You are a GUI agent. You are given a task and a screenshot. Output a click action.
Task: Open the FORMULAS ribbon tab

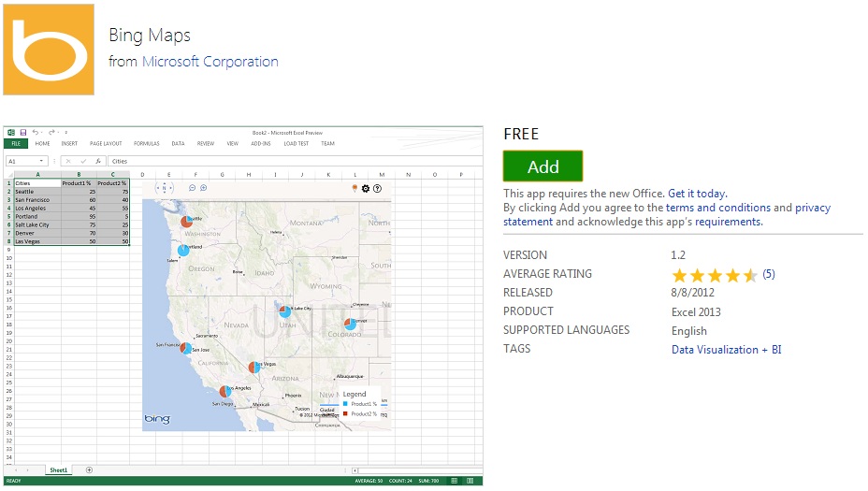[x=147, y=143]
